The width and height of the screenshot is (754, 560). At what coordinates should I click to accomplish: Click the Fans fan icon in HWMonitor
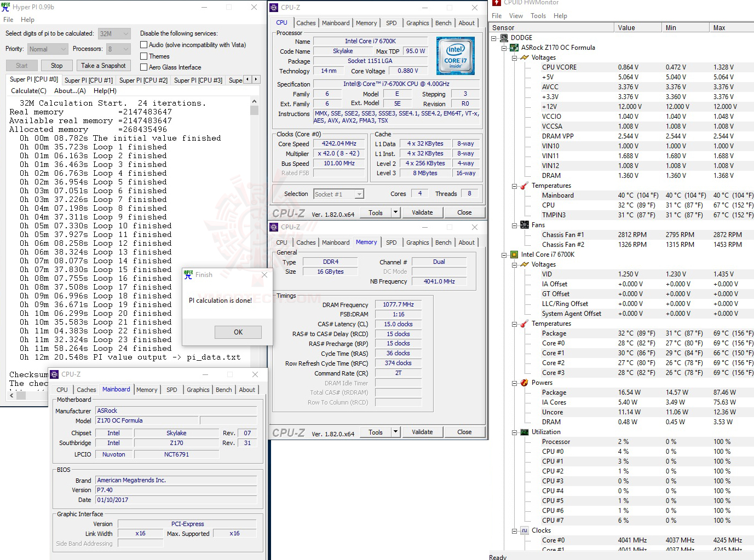pyautogui.click(x=524, y=224)
